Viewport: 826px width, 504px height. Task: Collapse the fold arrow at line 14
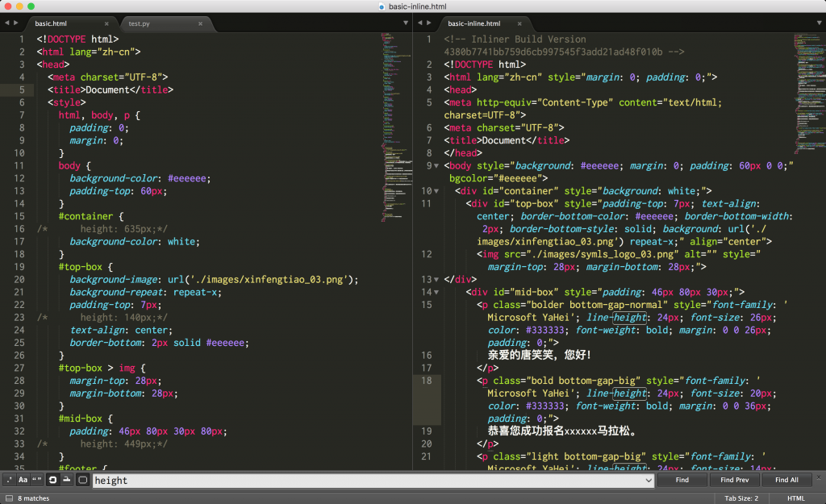point(436,292)
